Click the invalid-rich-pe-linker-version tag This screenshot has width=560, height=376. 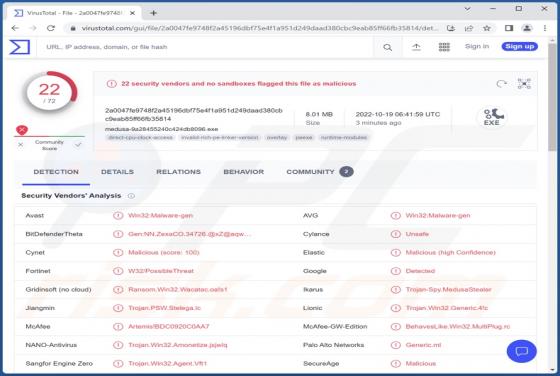(220, 137)
